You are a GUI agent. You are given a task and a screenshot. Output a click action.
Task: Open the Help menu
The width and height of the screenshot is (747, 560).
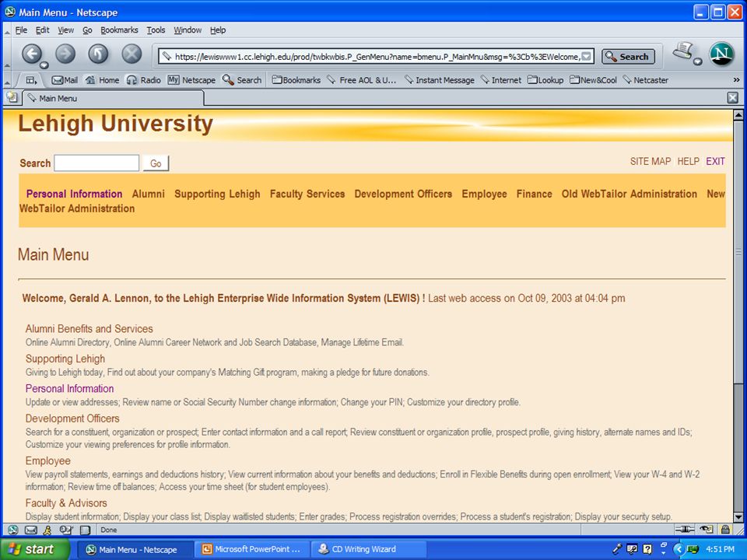[218, 30]
